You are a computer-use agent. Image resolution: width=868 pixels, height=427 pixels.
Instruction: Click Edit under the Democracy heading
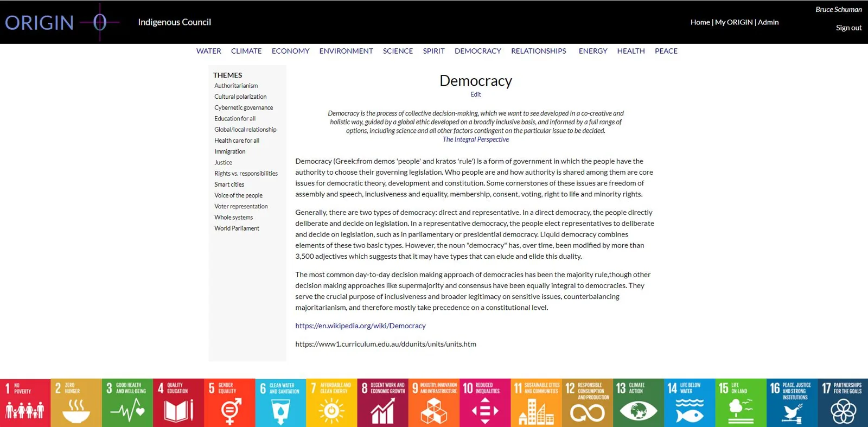click(476, 94)
